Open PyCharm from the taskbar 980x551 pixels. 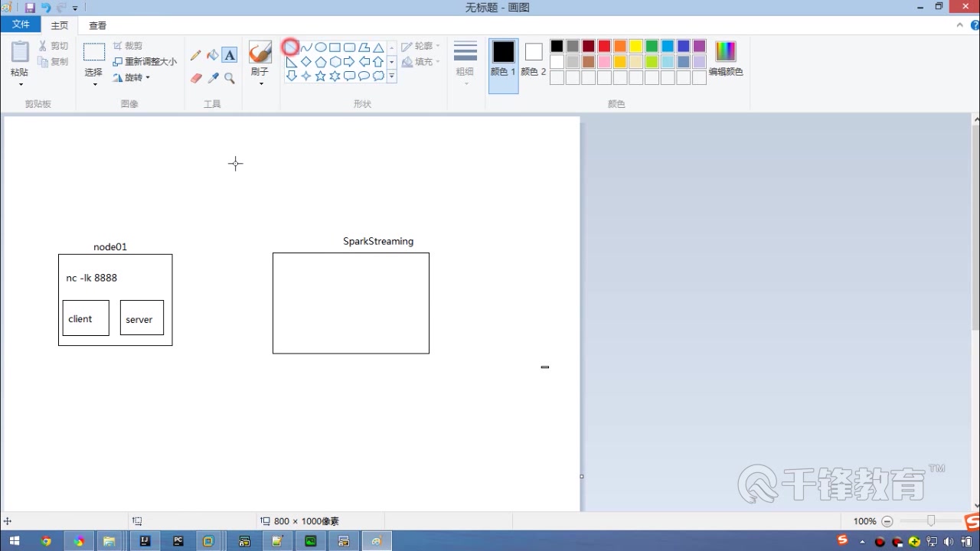(178, 541)
